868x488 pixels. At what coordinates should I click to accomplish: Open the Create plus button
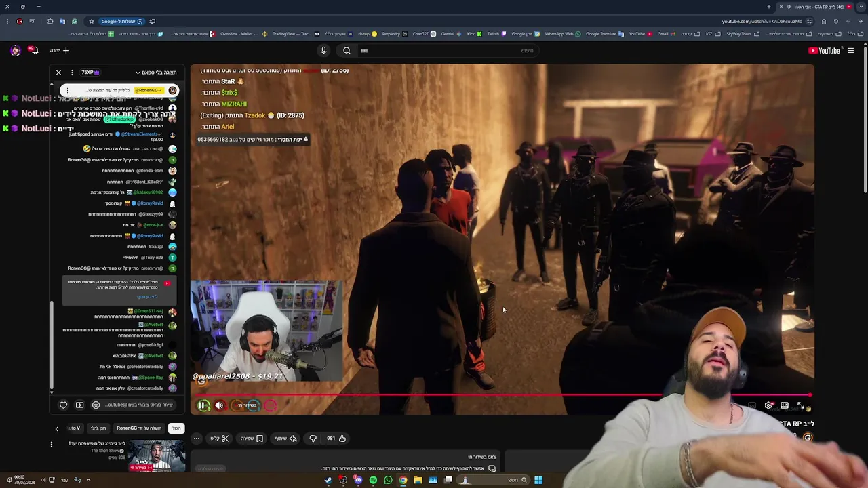(x=60, y=50)
